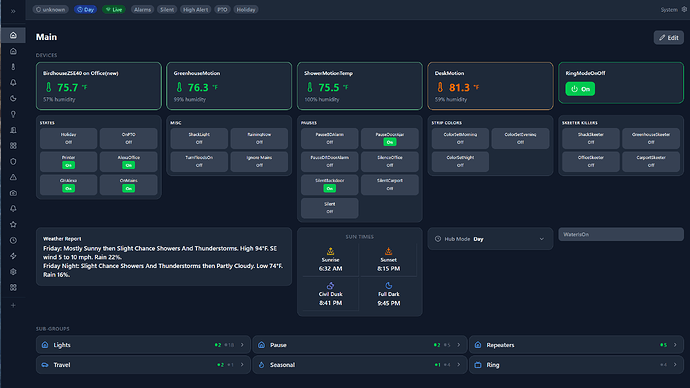Viewport: 690px width, 388px height.
Task: Toggle the ColorSetMorning tile
Action: point(460,138)
